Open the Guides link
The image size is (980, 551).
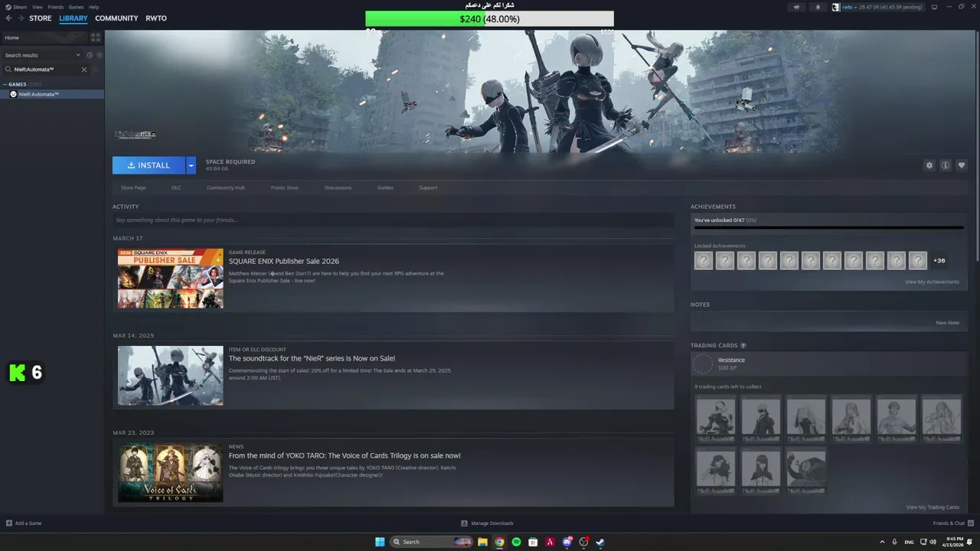point(385,187)
